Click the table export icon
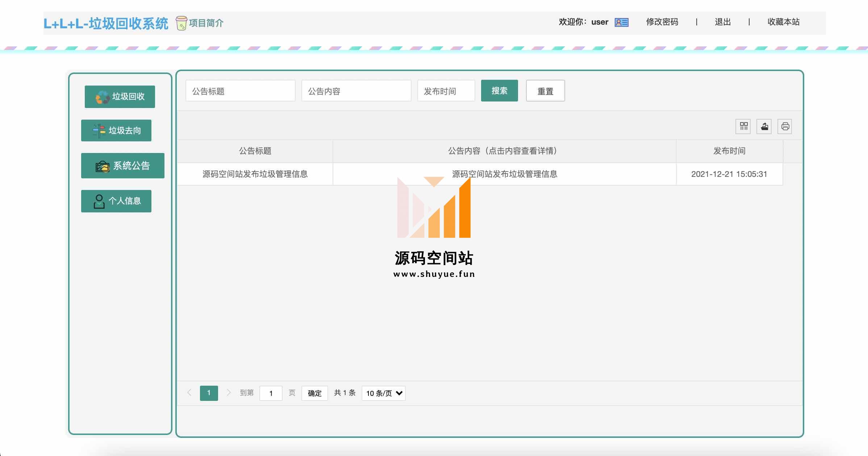The image size is (868, 456). point(764,127)
